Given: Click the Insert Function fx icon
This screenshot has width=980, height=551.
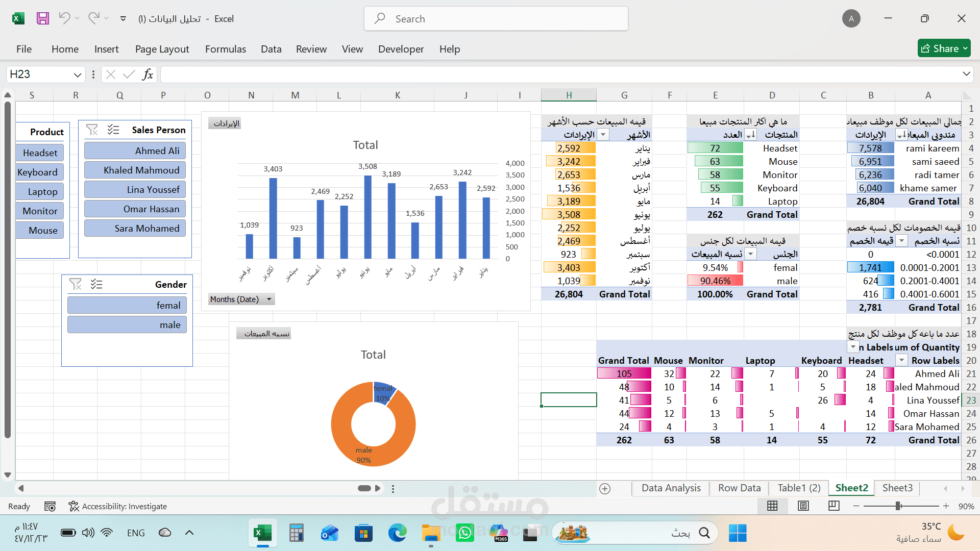Looking at the screenshot, I should [148, 74].
